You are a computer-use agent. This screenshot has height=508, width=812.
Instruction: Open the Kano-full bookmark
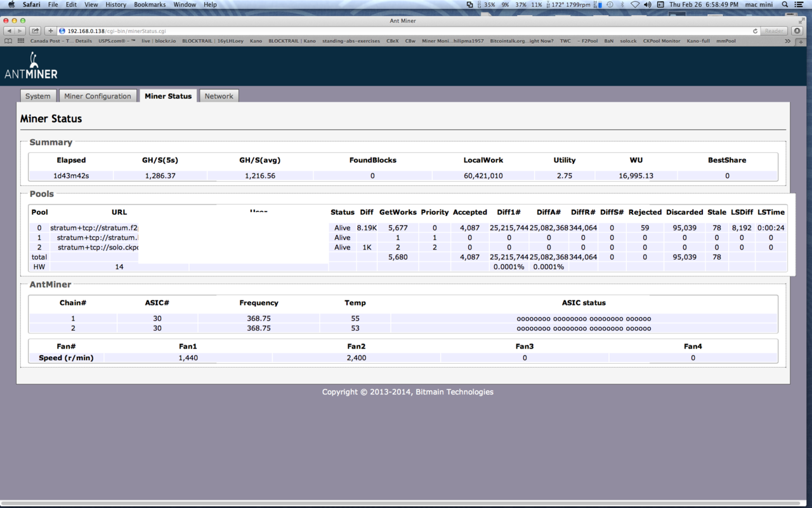click(698, 41)
